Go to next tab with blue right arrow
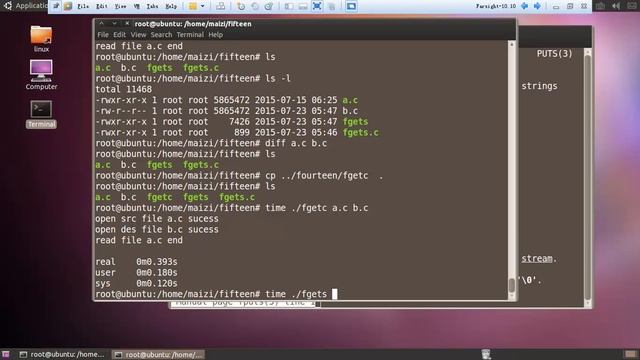Image resolution: width=640 pixels, height=360 pixels. [538, 6]
